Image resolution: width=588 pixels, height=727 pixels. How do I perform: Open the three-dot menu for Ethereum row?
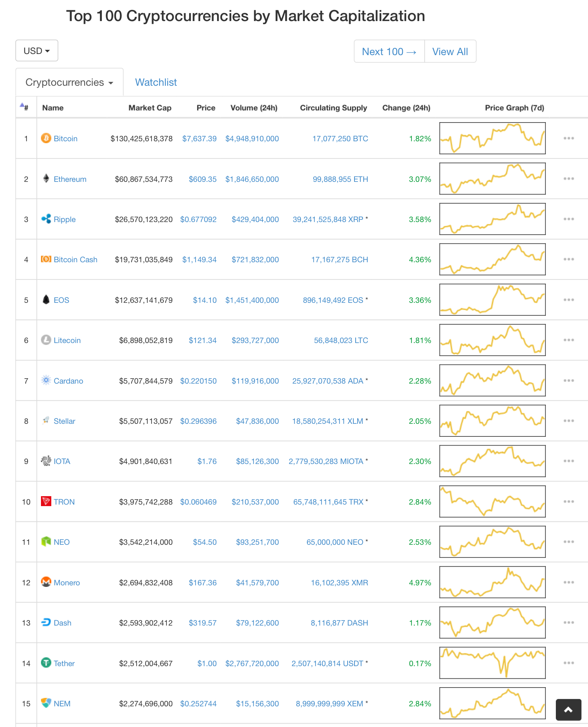pos(569,178)
